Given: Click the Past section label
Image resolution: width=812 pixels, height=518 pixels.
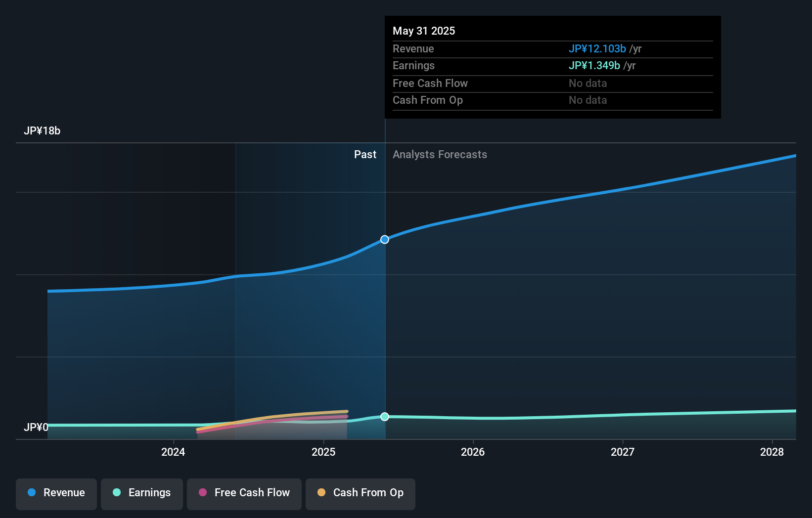Looking at the screenshot, I should click(365, 155).
